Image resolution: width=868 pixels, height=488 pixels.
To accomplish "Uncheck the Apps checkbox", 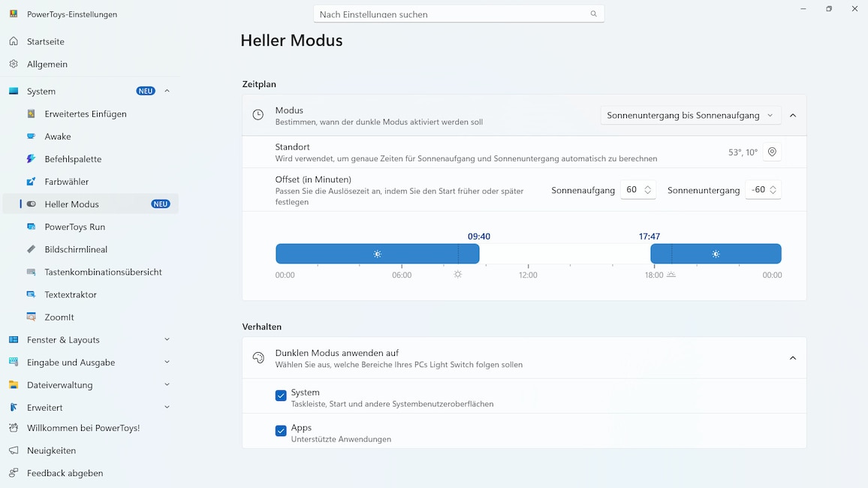I will tap(281, 431).
